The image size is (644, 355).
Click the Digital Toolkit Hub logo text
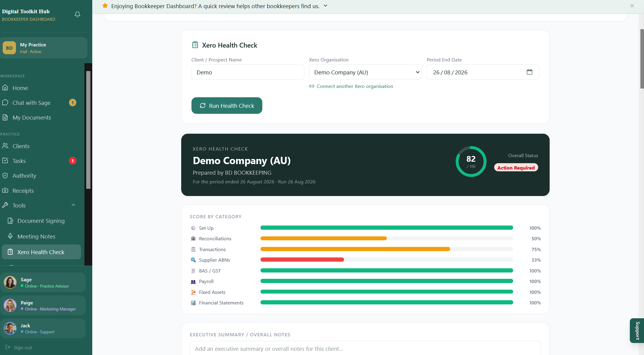[26, 11]
